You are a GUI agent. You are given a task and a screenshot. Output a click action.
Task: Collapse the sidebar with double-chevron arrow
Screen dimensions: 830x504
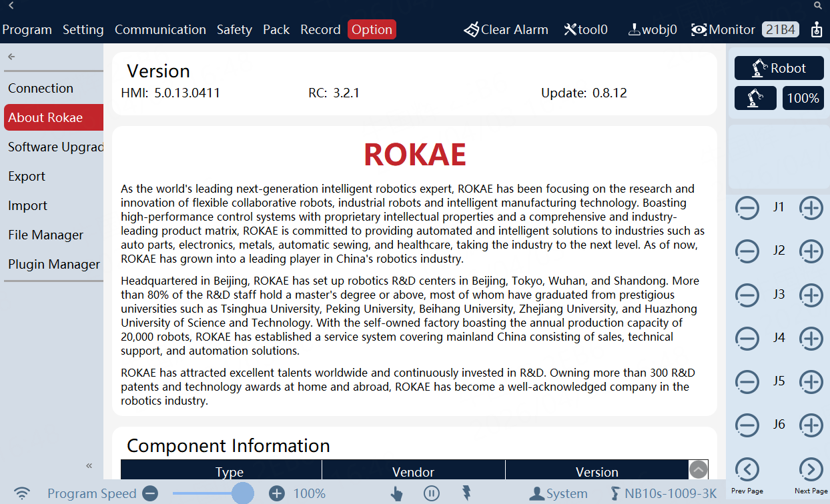point(89,465)
